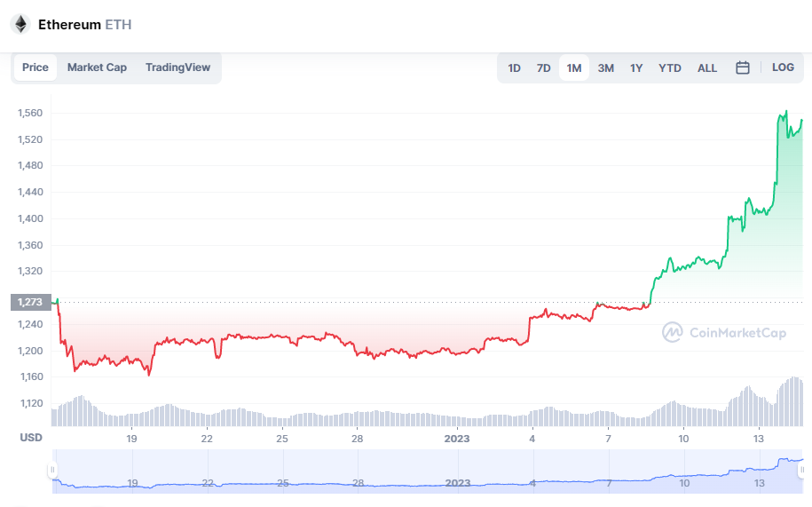812x507 pixels.
Task: Click date 22 on main chart axis
Action: [207, 439]
